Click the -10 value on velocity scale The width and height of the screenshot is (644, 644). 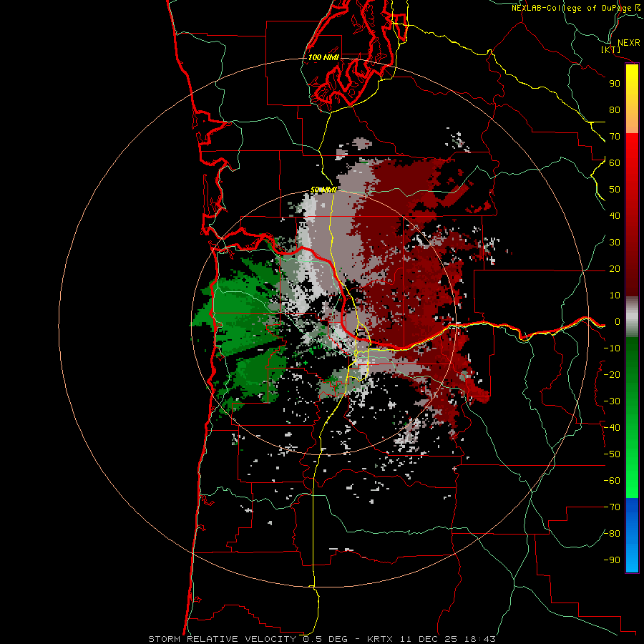[612, 348]
